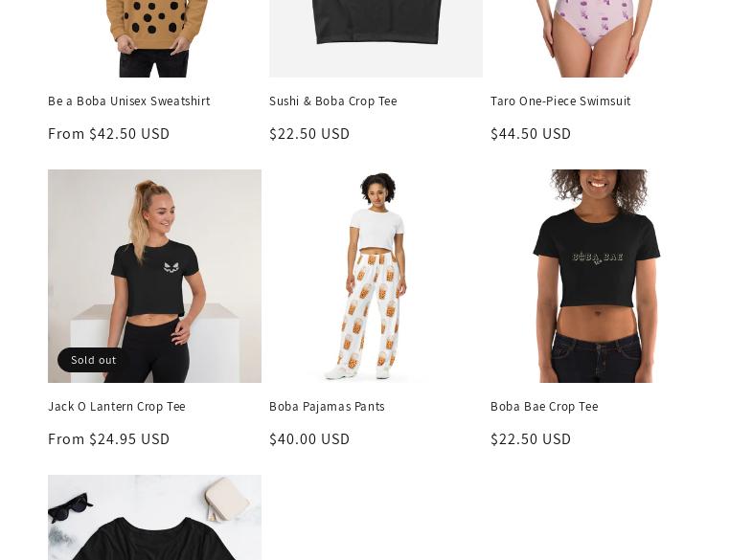The image size is (752, 560).
Task: Click the From $42.50 USD price
Action: coord(109,134)
